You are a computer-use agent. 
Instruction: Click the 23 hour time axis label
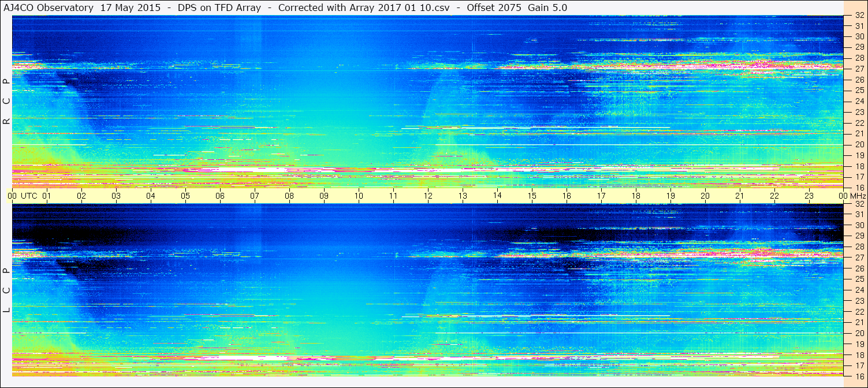pyautogui.click(x=809, y=196)
